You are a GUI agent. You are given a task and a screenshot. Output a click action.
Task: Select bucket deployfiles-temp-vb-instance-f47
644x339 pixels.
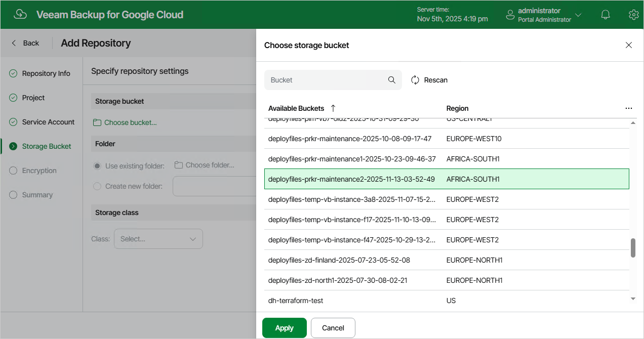(447, 240)
